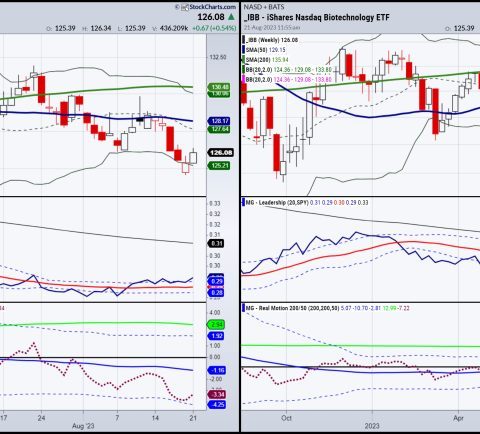Click the MG - Leadership (20,SPY) indicator label

[277, 202]
